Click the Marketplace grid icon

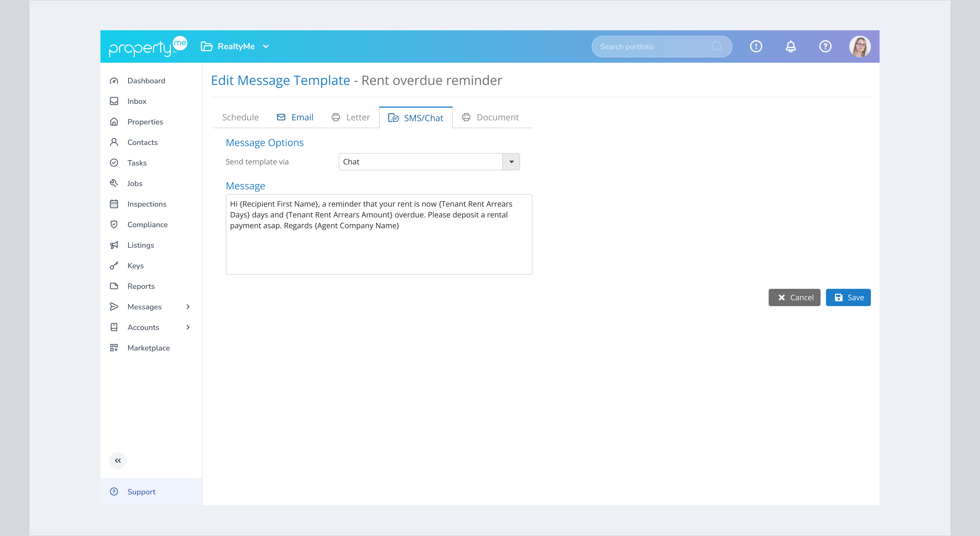[114, 348]
